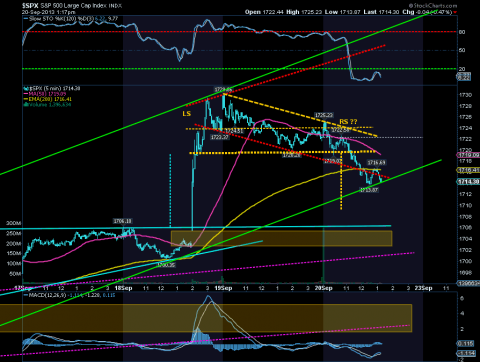
Task: Click the tall volume spike at 20Sep
Action: [323, 255]
